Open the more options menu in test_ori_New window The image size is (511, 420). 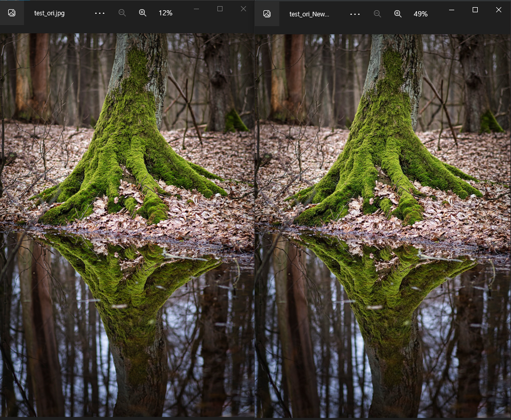point(355,14)
